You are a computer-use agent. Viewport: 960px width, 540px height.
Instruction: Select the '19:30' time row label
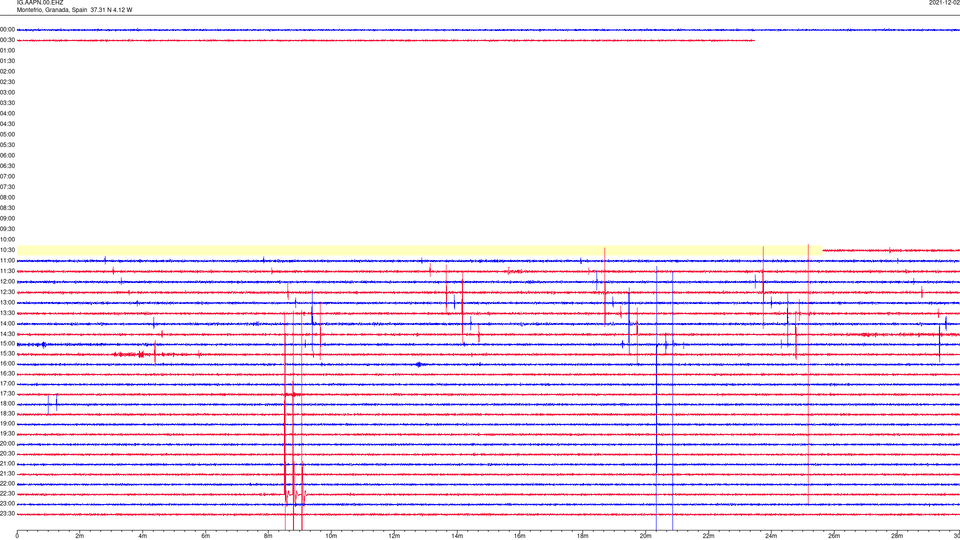coord(7,433)
